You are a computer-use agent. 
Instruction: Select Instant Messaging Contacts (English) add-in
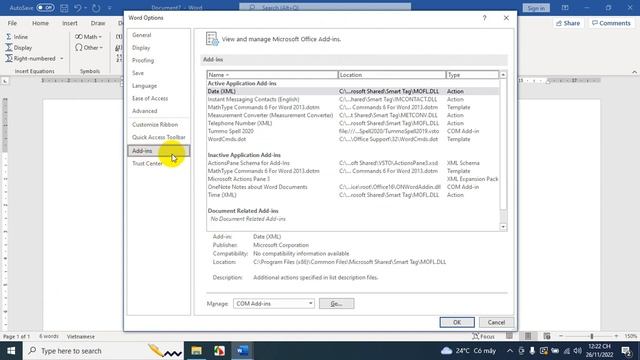click(353, 99)
